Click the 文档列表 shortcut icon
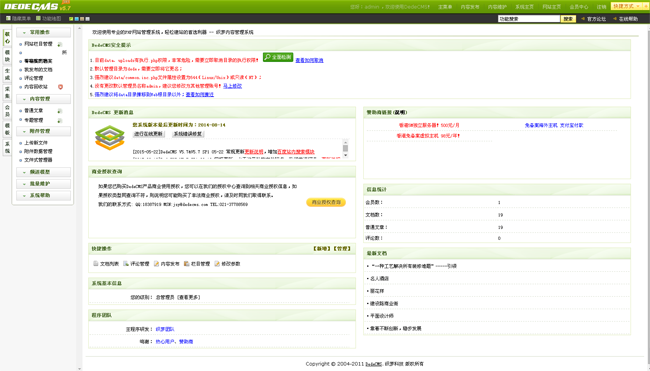The width and height of the screenshot is (650, 371). point(96,264)
